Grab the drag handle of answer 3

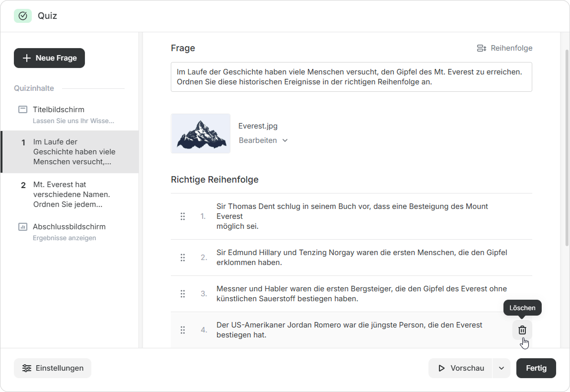click(x=183, y=294)
